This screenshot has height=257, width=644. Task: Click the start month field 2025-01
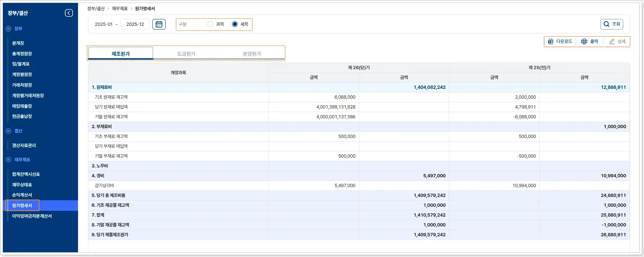[x=104, y=24]
